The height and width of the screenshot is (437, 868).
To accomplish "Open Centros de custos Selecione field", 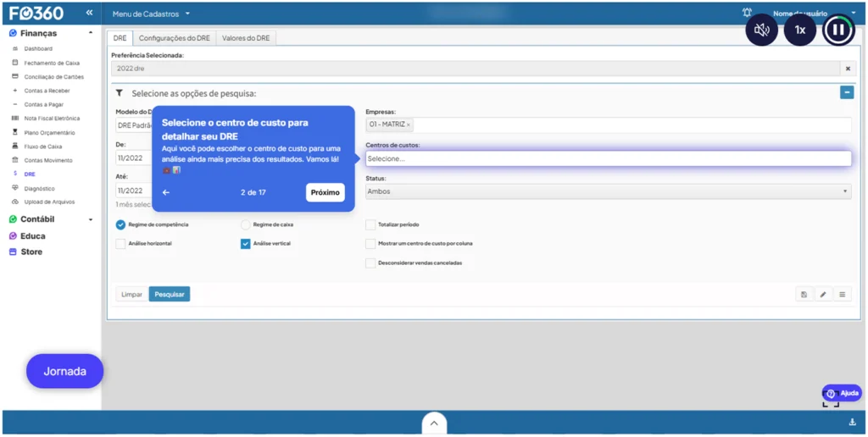I will 609,158.
